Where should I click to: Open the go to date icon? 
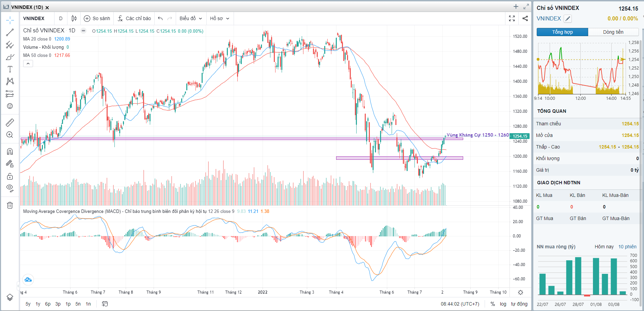[105, 304]
